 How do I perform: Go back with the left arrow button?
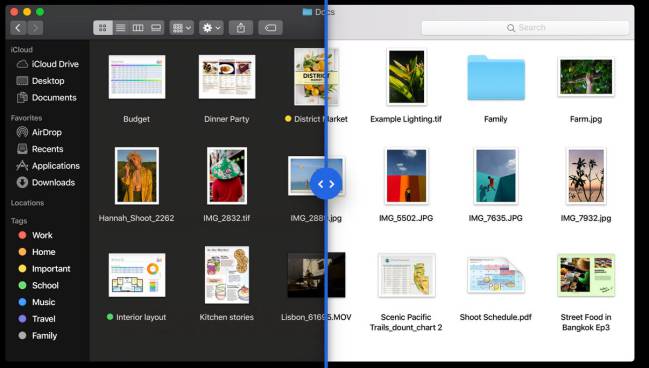point(18,28)
